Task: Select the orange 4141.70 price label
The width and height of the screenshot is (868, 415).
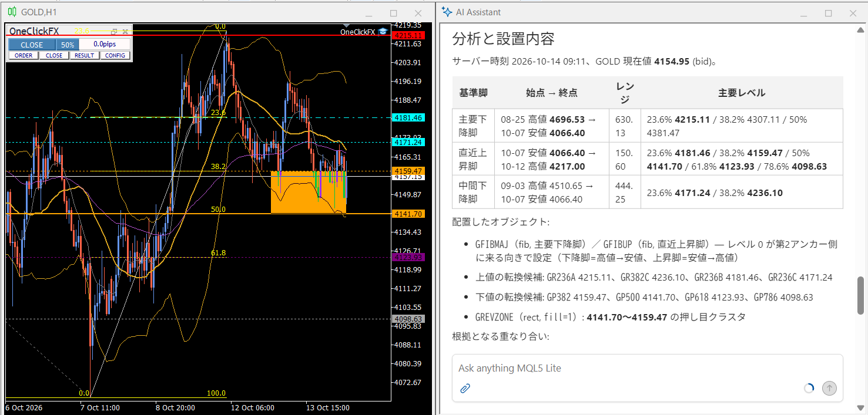Action: pyautogui.click(x=408, y=214)
